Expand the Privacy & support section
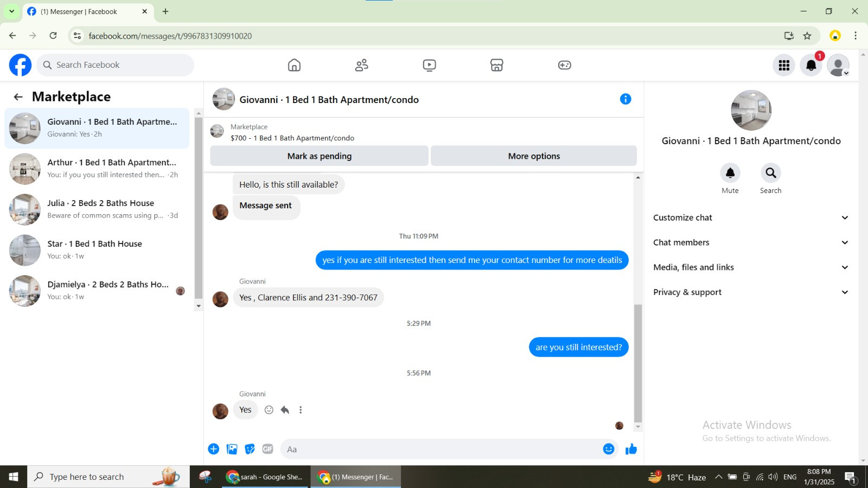 click(751, 292)
